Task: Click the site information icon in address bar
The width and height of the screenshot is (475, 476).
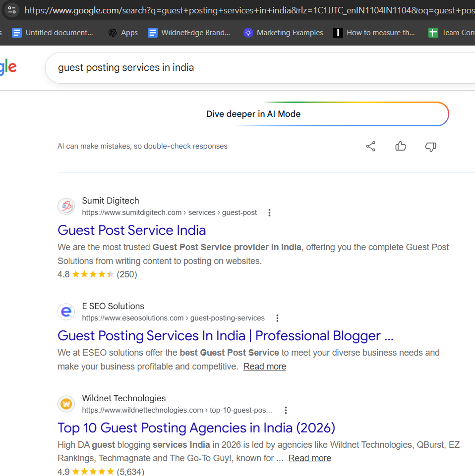Action: pyautogui.click(x=12, y=10)
